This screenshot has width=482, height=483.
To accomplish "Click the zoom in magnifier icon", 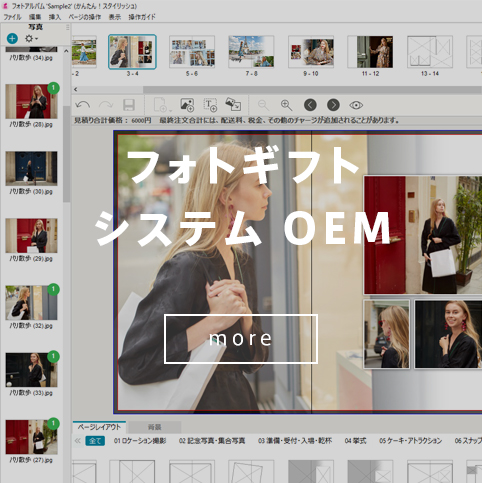I will pyautogui.click(x=286, y=105).
